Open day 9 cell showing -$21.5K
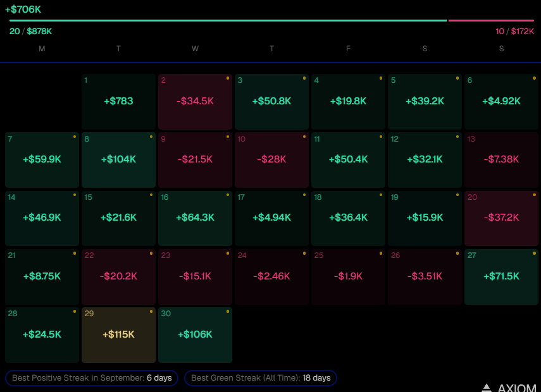The height and width of the screenshot is (392, 541). [x=196, y=160]
